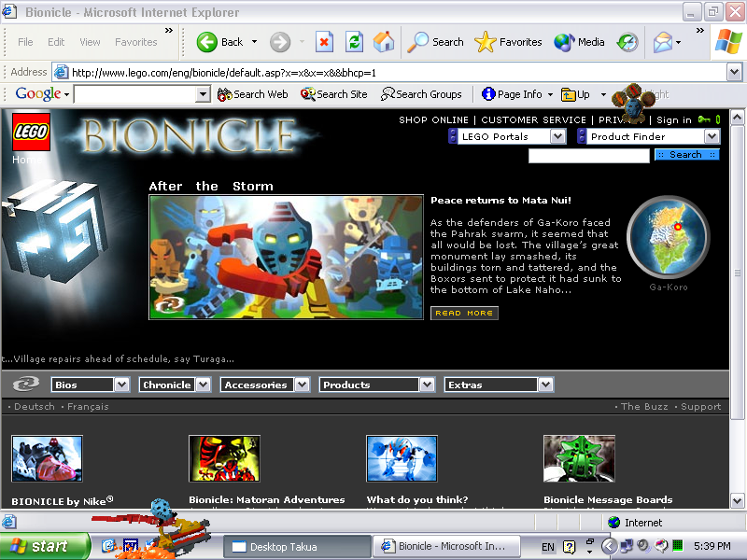Show hidden menu items via chevron
Viewport: 747px width, 560px height.
(169, 31)
